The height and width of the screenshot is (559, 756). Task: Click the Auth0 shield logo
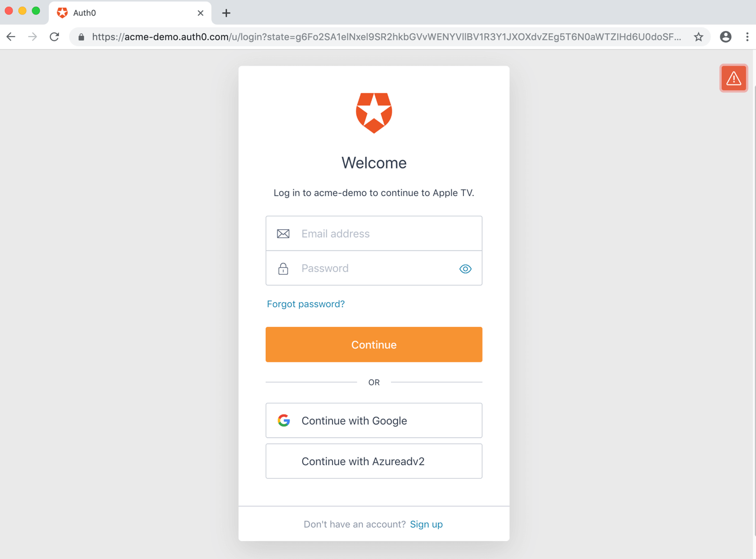click(374, 112)
